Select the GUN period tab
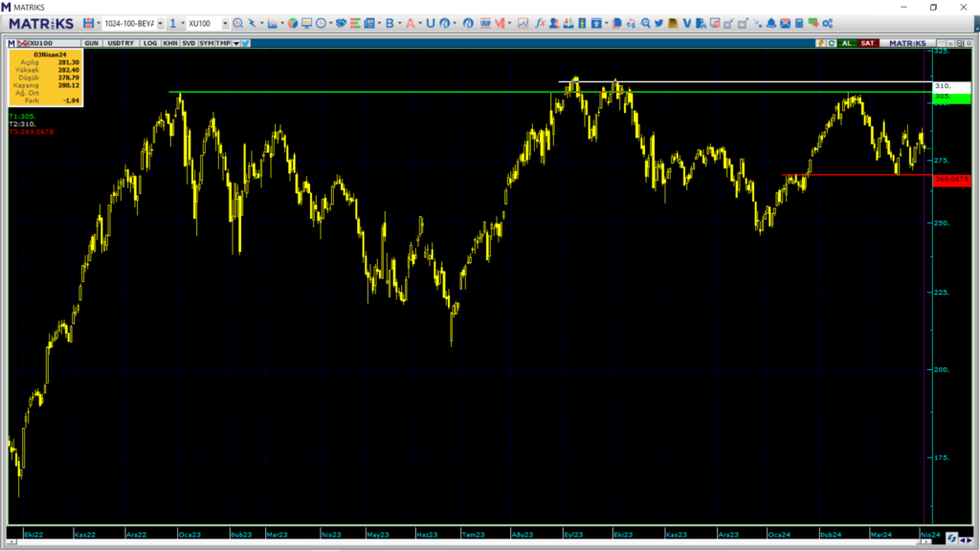 click(92, 43)
